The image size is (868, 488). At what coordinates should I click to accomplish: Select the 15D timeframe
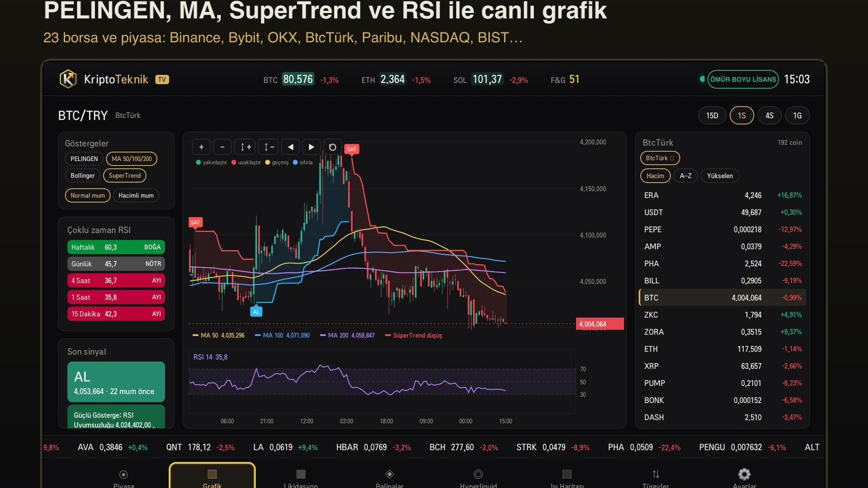point(712,115)
